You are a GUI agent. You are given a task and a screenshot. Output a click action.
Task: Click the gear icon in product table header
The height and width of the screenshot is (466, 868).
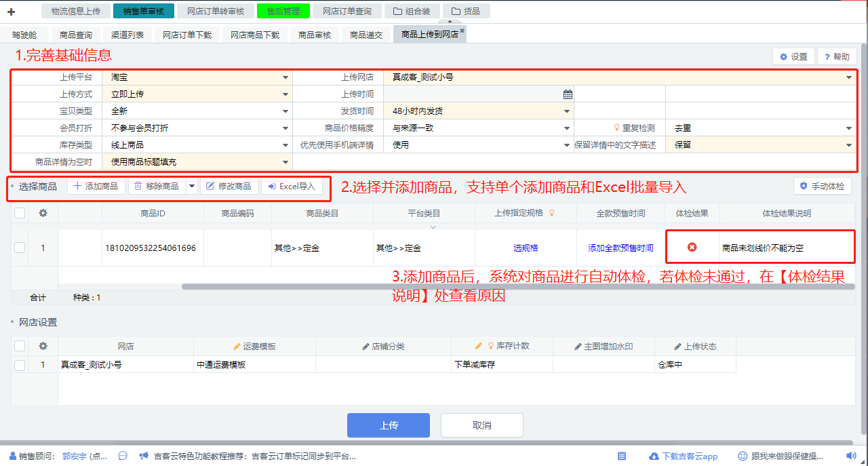[x=43, y=213]
